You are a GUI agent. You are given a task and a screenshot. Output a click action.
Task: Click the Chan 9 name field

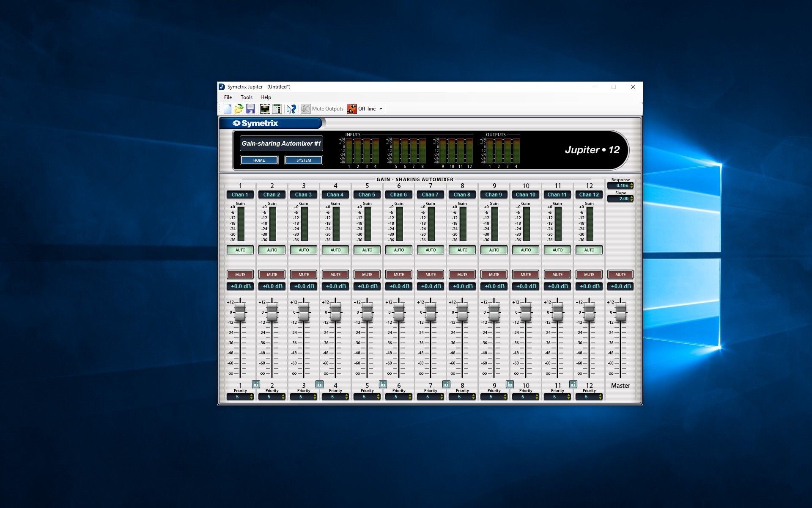[x=494, y=195]
